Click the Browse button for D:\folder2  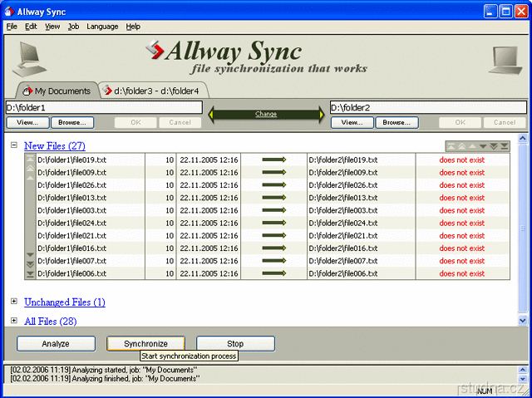coord(397,123)
